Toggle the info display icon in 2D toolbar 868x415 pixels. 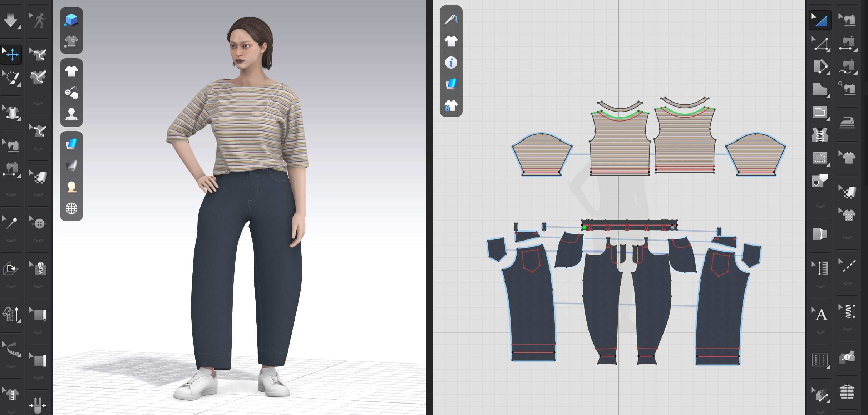coord(451,63)
